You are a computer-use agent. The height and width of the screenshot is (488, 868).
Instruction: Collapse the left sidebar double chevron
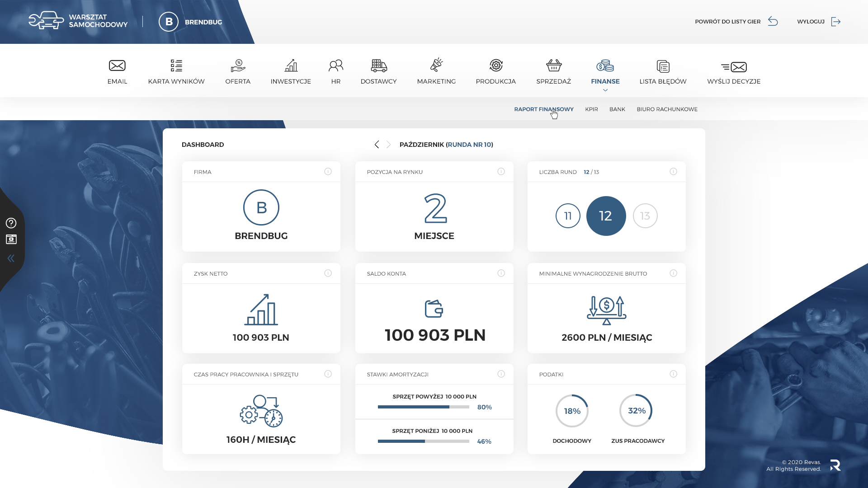pos(11,258)
